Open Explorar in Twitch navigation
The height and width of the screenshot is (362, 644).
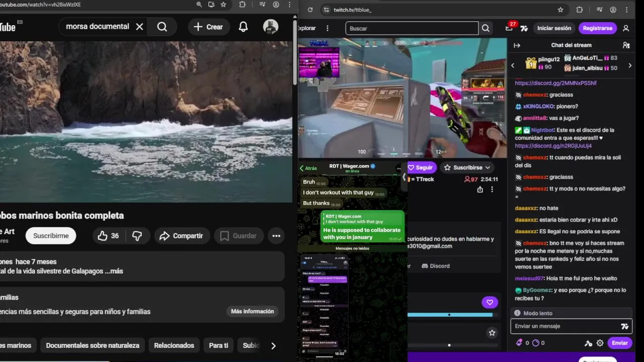307,28
